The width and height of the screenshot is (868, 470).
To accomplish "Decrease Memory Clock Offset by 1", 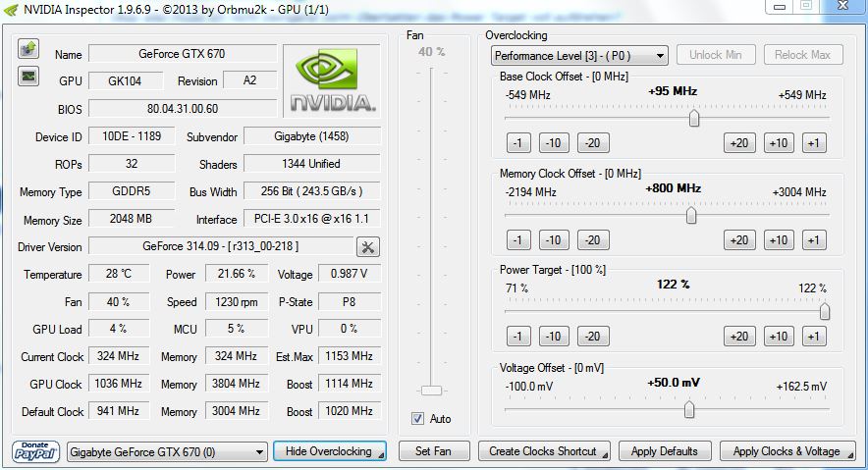I will pyautogui.click(x=518, y=240).
